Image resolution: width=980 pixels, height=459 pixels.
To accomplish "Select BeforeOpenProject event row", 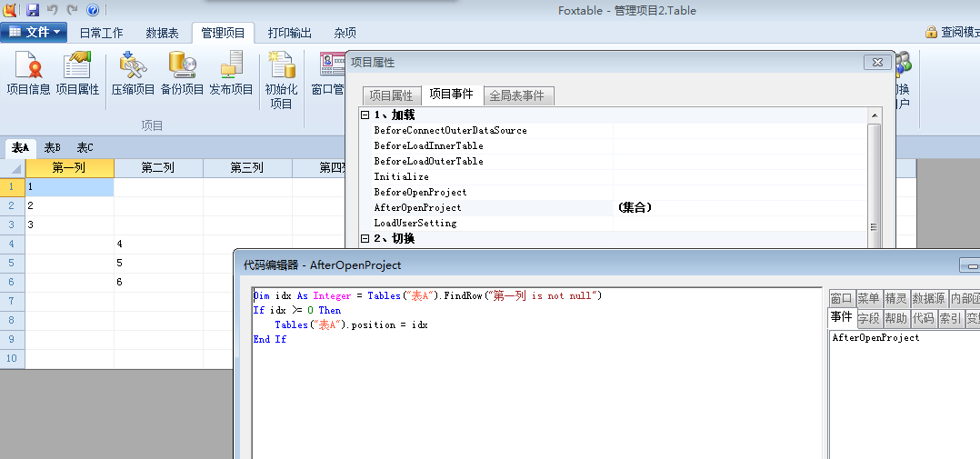I will click(x=615, y=193).
